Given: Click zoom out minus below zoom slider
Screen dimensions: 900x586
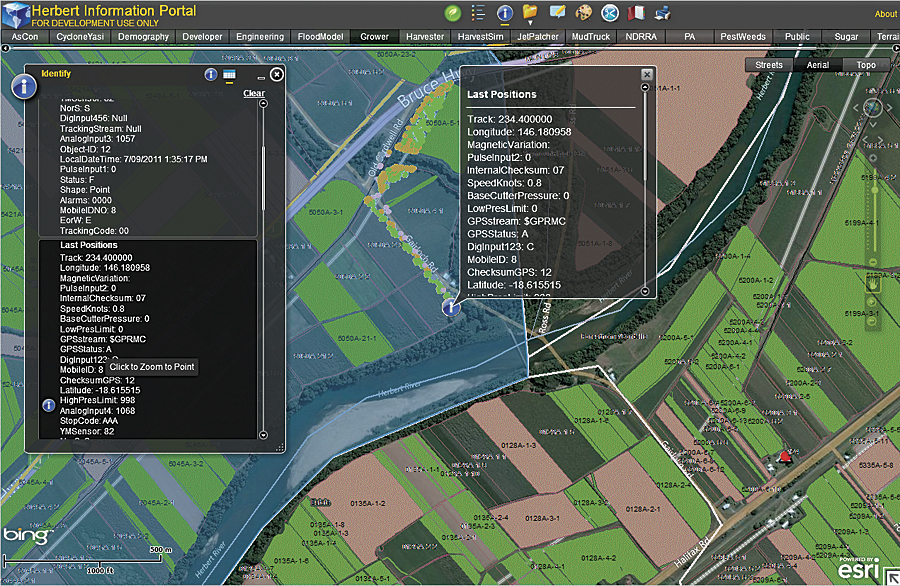Looking at the screenshot, I should 873,262.
